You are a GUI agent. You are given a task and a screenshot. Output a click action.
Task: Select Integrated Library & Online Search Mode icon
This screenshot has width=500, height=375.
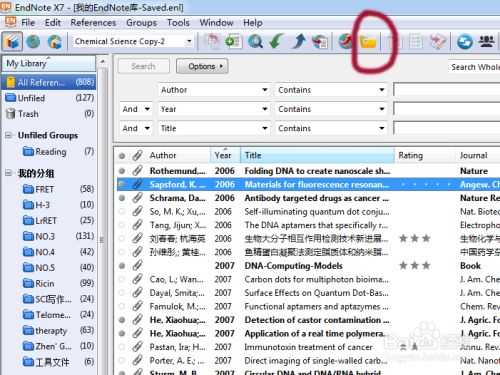coord(55,42)
